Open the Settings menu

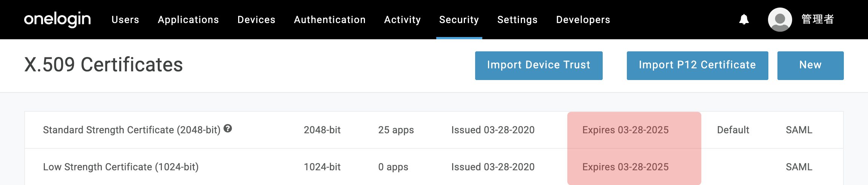coord(517,20)
